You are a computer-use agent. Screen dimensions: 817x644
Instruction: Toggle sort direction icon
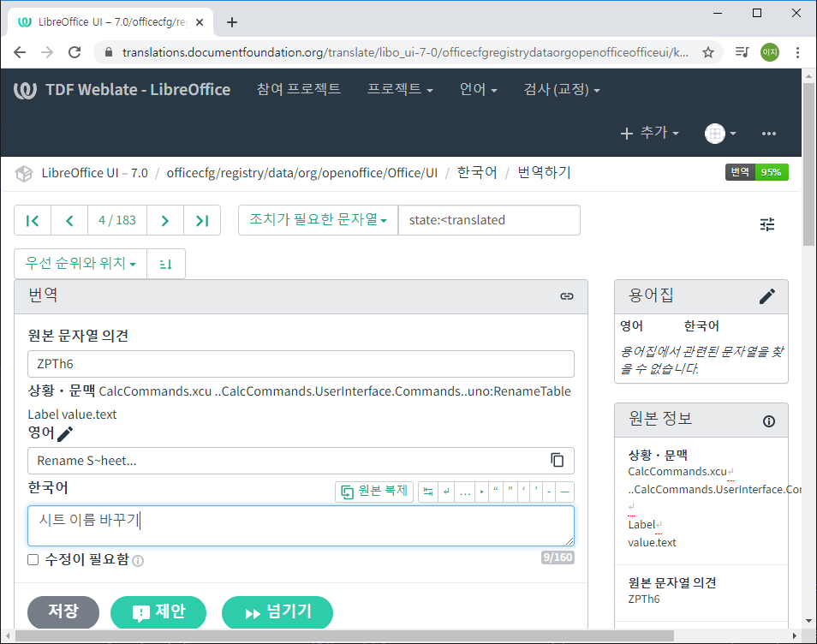coord(165,264)
